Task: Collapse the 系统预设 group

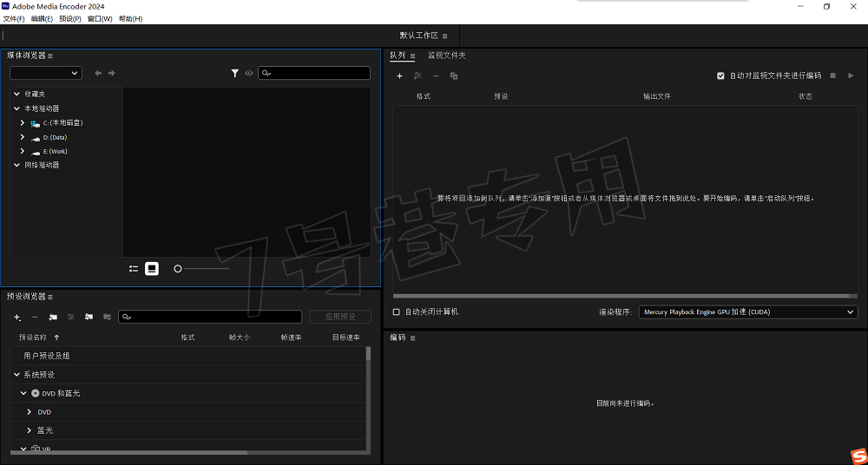Action: pos(16,375)
